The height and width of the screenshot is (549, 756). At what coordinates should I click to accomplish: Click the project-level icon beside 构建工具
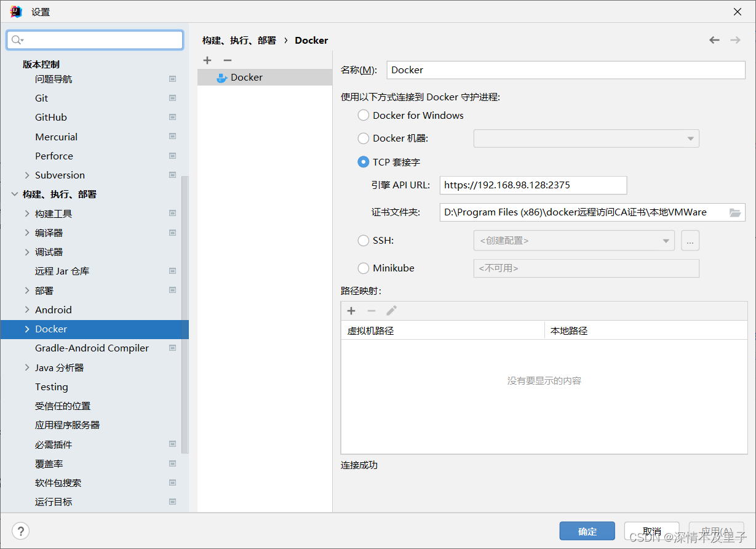pos(173,214)
